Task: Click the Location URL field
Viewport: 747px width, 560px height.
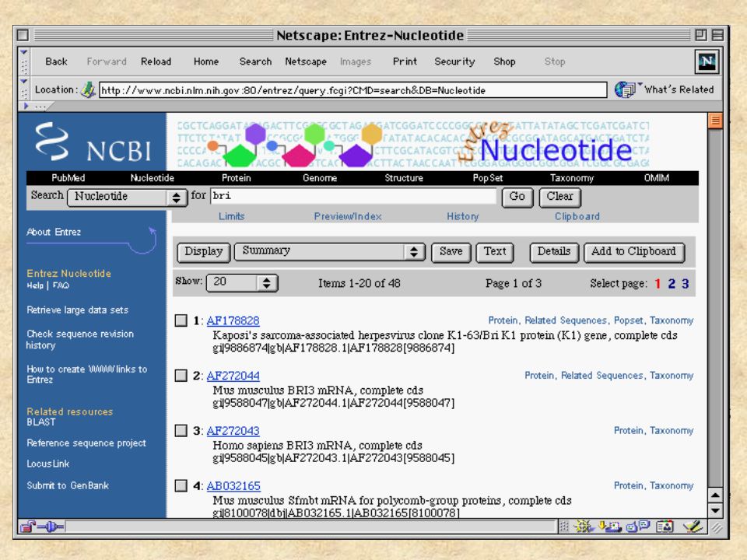Action: (352, 90)
